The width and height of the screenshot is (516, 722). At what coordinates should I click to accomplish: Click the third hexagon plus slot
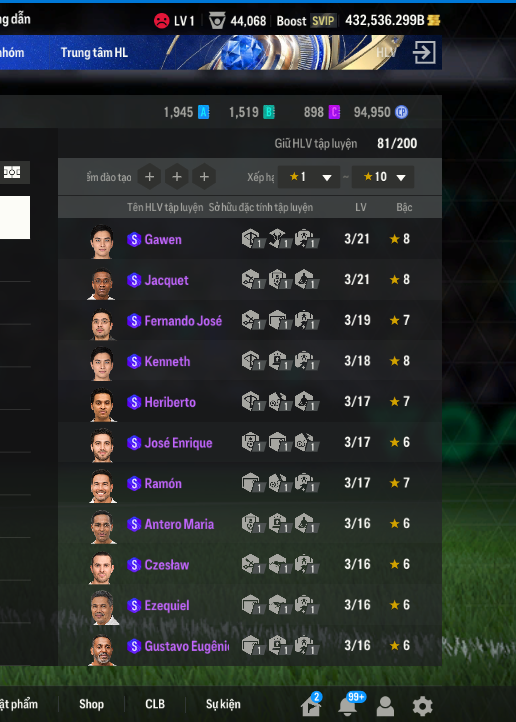(204, 177)
